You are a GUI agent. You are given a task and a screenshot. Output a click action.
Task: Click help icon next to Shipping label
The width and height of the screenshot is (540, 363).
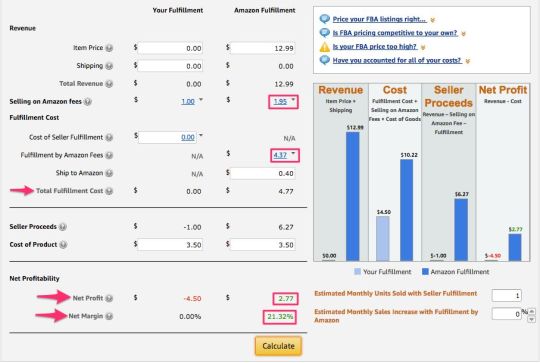point(109,66)
